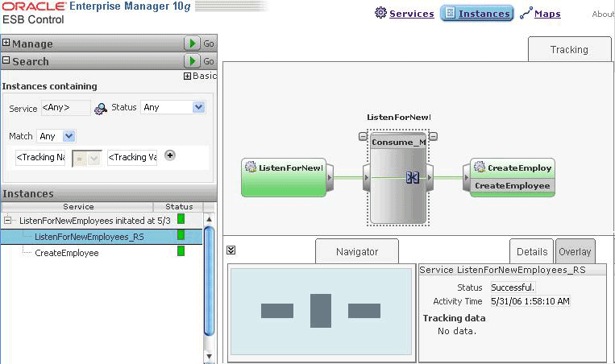
Task: Add another tracking condition with plus icon
Action: tap(170, 155)
